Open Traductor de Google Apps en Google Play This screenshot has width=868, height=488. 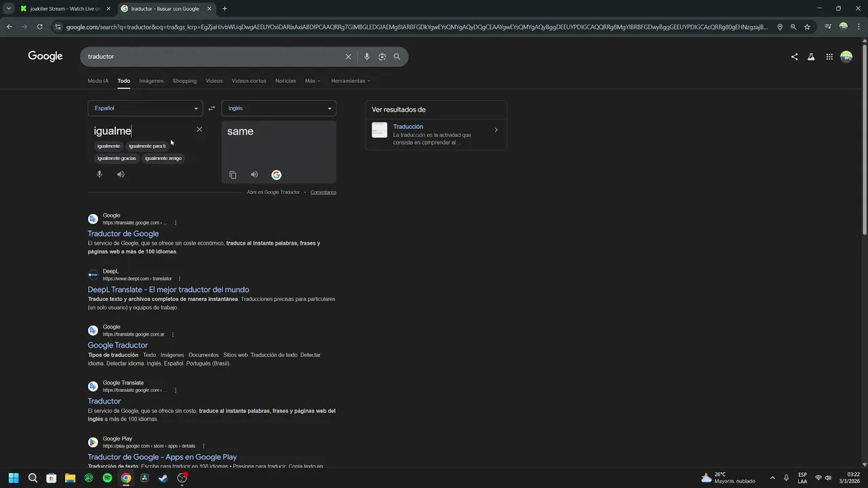(x=162, y=457)
